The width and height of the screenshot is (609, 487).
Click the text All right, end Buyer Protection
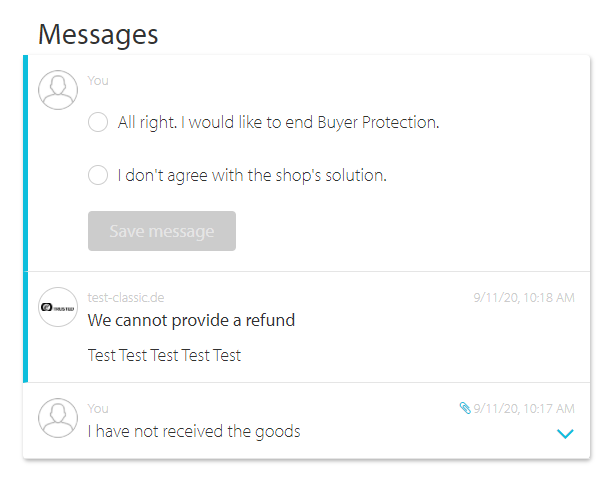pyautogui.click(x=278, y=122)
